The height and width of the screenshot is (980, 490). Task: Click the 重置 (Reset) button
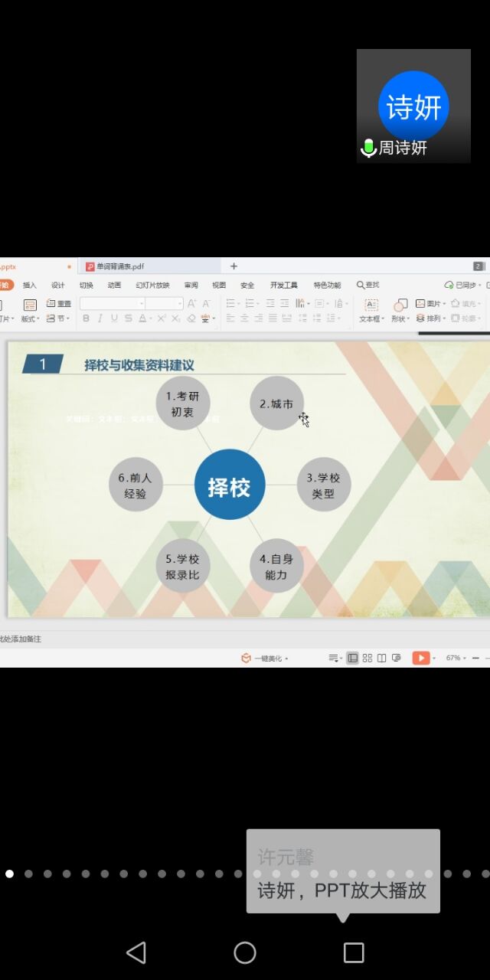pyautogui.click(x=59, y=303)
